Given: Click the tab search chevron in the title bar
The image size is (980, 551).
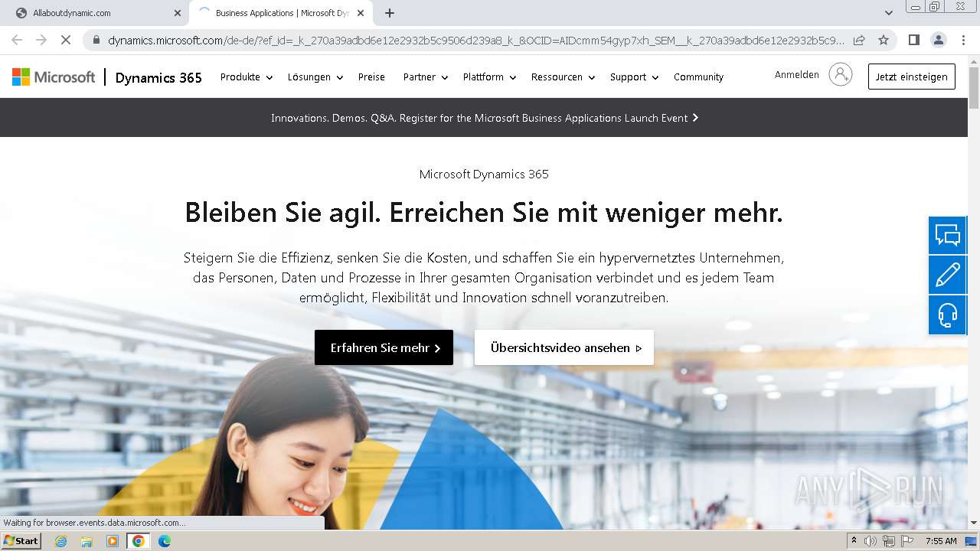Looking at the screenshot, I should (888, 13).
